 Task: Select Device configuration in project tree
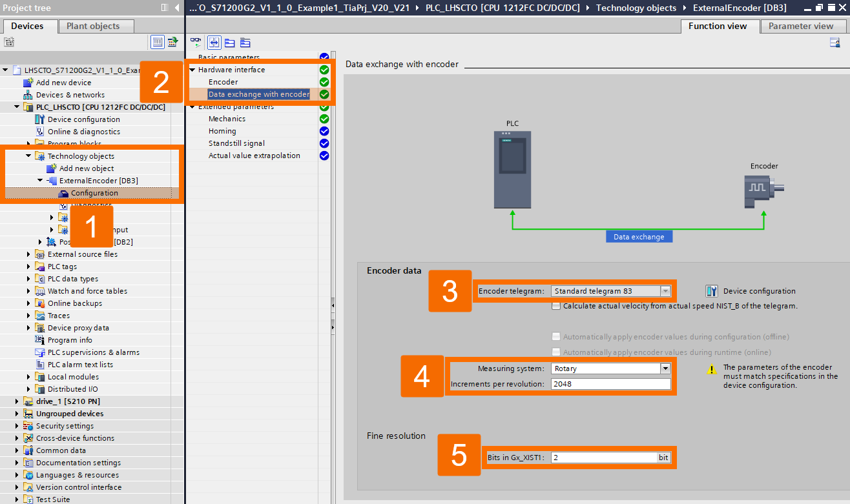click(x=84, y=119)
